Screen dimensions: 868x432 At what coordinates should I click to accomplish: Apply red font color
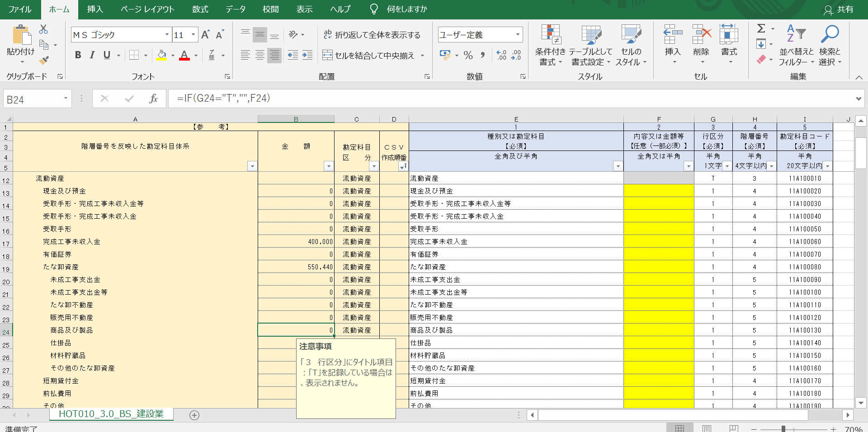(184, 55)
